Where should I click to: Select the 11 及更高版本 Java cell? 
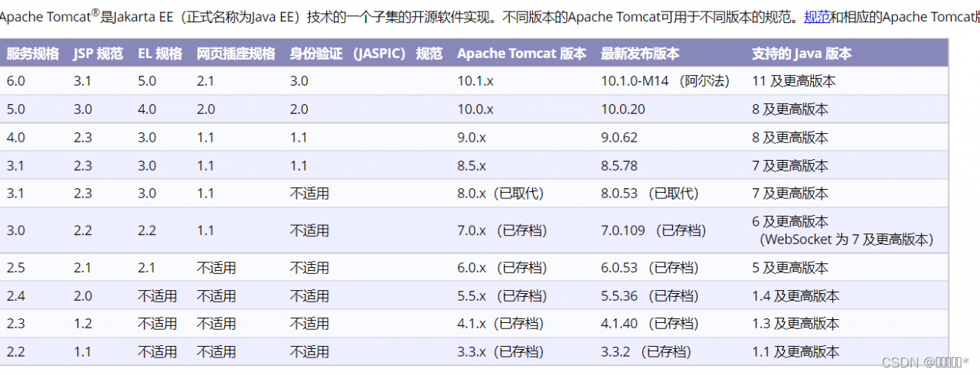tap(794, 81)
